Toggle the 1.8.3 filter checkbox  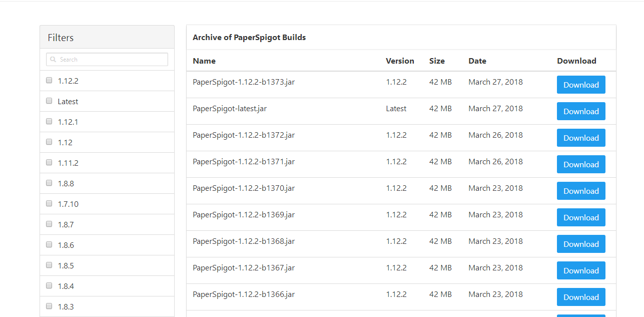pyautogui.click(x=49, y=306)
